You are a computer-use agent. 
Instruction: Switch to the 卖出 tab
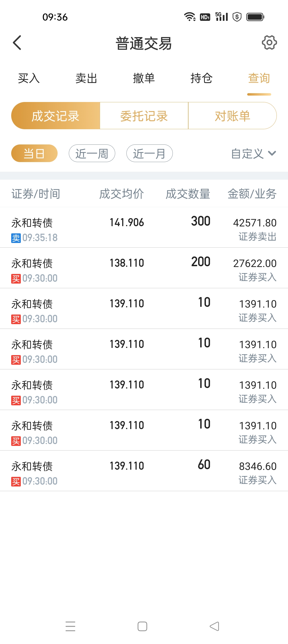coord(86,78)
